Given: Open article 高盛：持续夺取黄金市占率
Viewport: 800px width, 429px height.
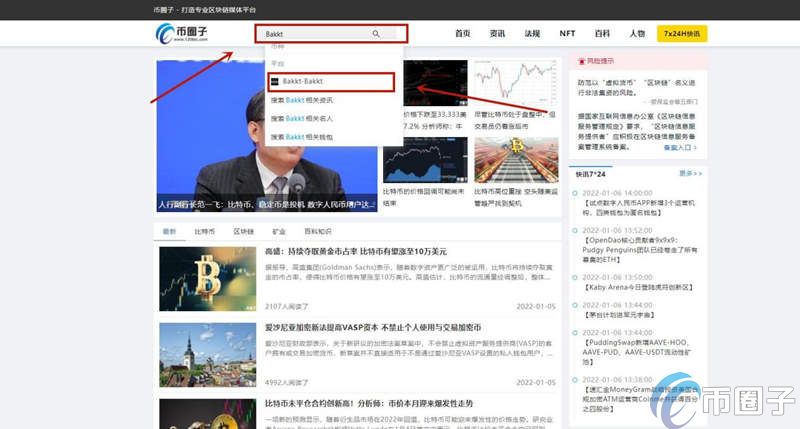Looking at the screenshot, I should click(356, 251).
